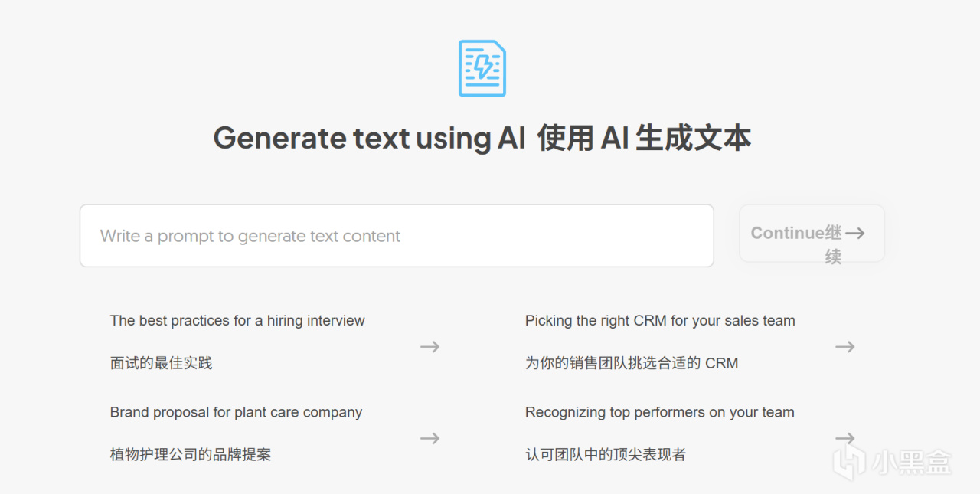Focus the 'Write a prompt' text input field
980x494 pixels.
(397, 236)
